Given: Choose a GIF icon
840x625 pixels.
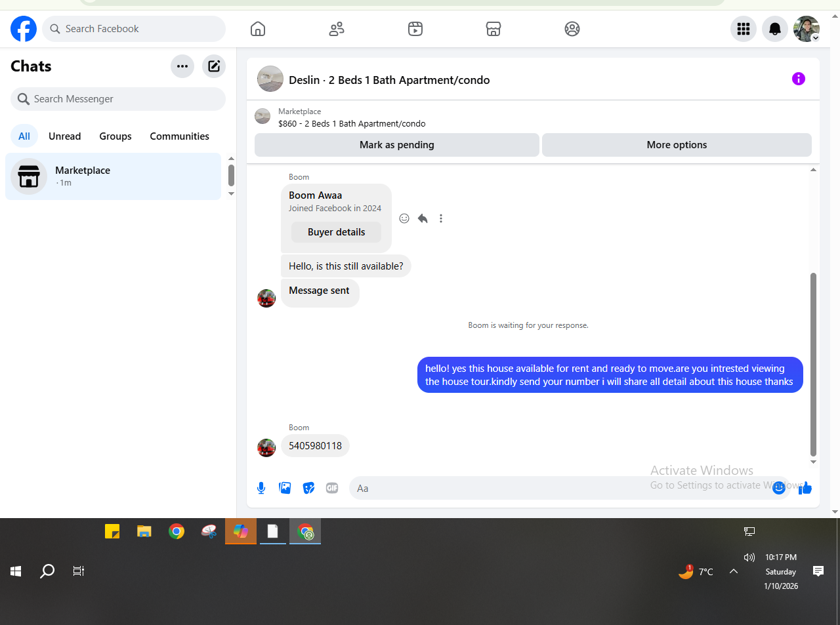Looking at the screenshot, I should click(332, 488).
